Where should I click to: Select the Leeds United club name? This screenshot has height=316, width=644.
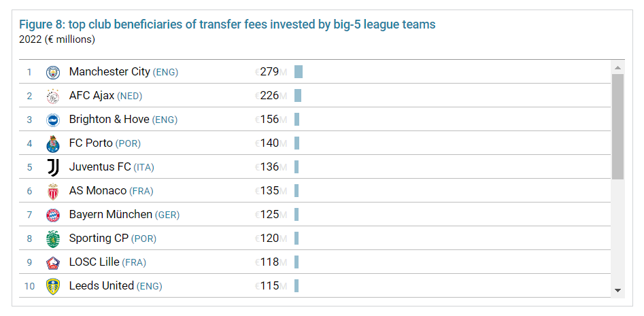pyautogui.click(x=101, y=285)
